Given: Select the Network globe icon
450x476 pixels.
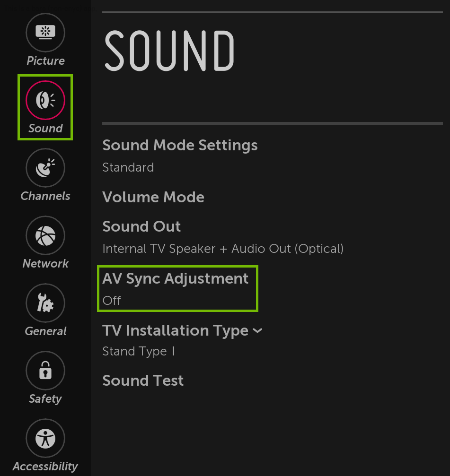Looking at the screenshot, I should tap(45, 235).
